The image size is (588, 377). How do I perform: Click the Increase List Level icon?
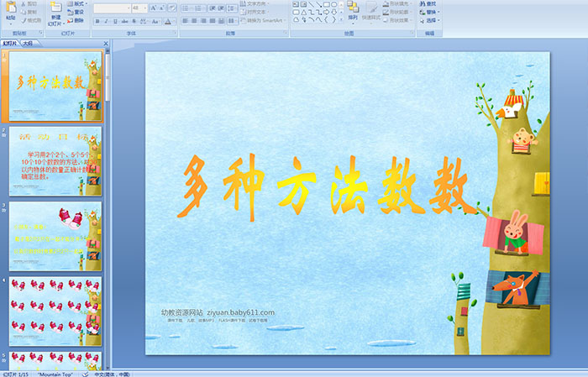221,8
